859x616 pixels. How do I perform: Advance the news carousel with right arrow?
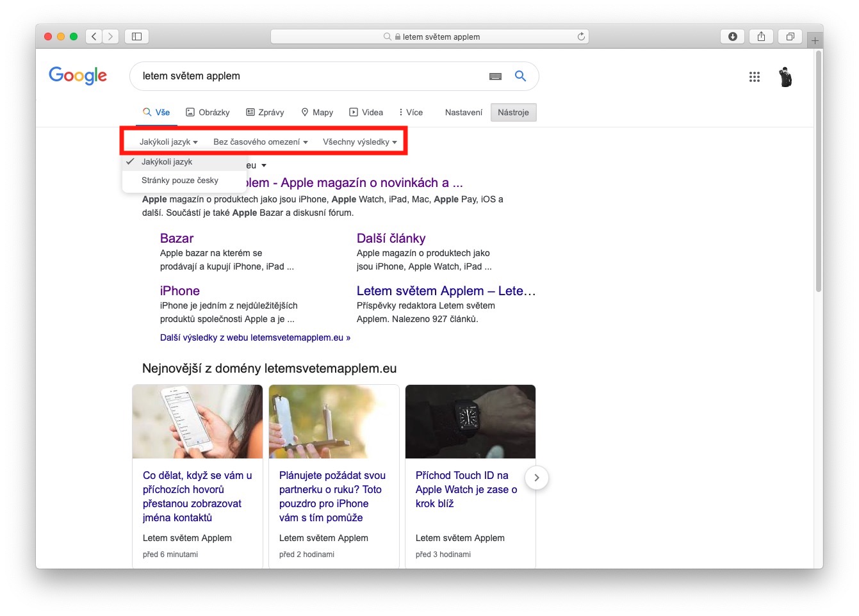(x=537, y=478)
